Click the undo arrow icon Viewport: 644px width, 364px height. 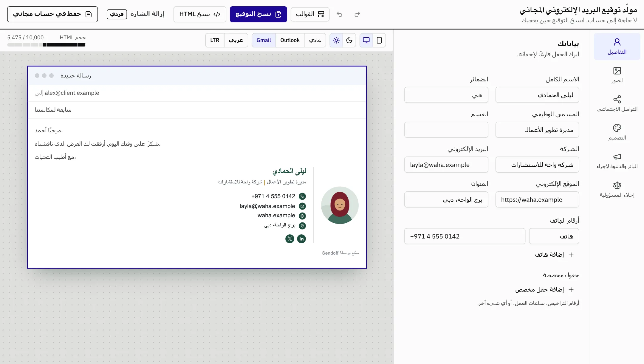[x=339, y=14]
